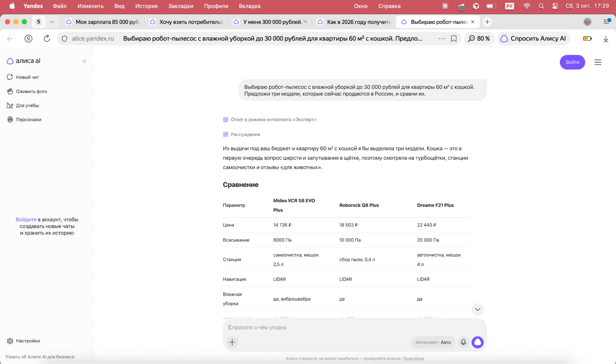
Task: Expand the Рассуждения section
Action: [x=242, y=134]
